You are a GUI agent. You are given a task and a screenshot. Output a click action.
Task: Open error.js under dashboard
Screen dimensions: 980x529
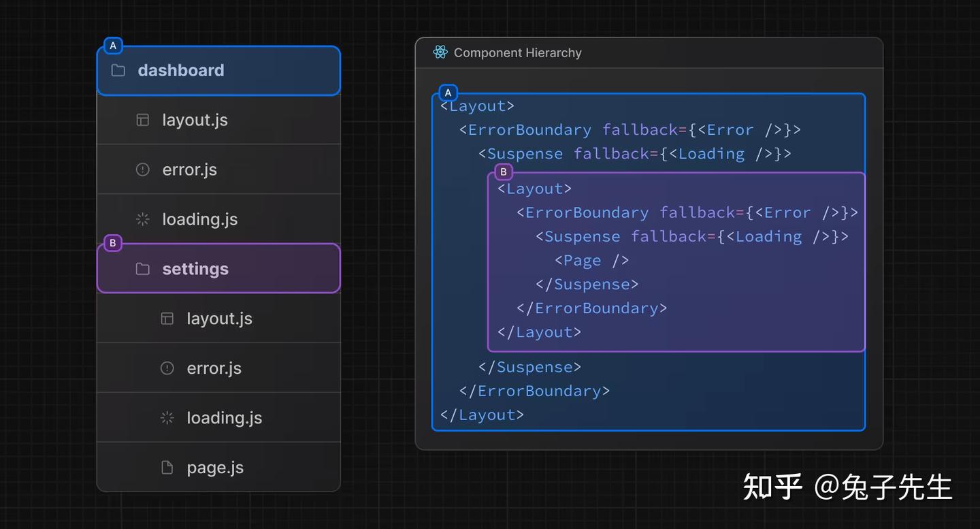tap(218, 170)
